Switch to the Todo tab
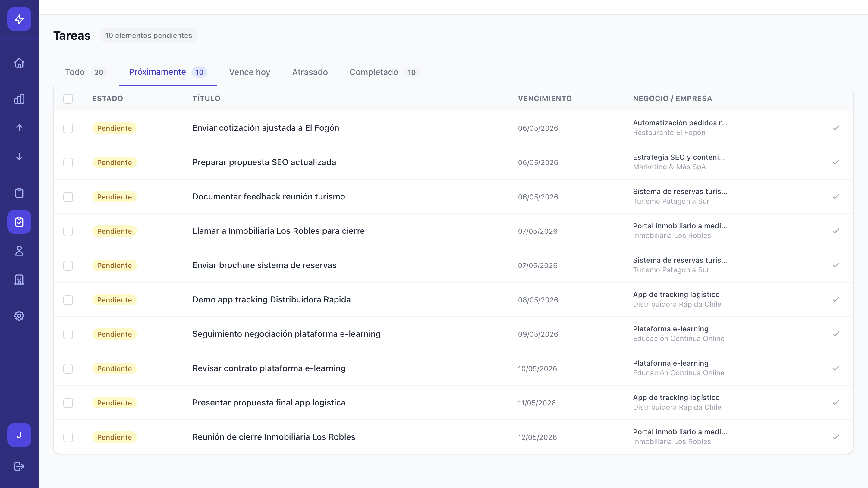 tap(86, 72)
